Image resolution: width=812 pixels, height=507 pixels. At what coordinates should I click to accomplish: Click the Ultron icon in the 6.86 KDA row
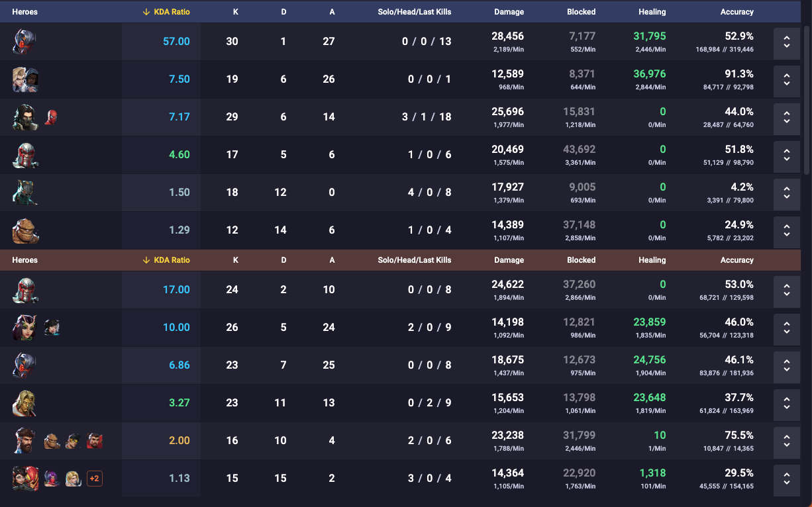click(25, 365)
